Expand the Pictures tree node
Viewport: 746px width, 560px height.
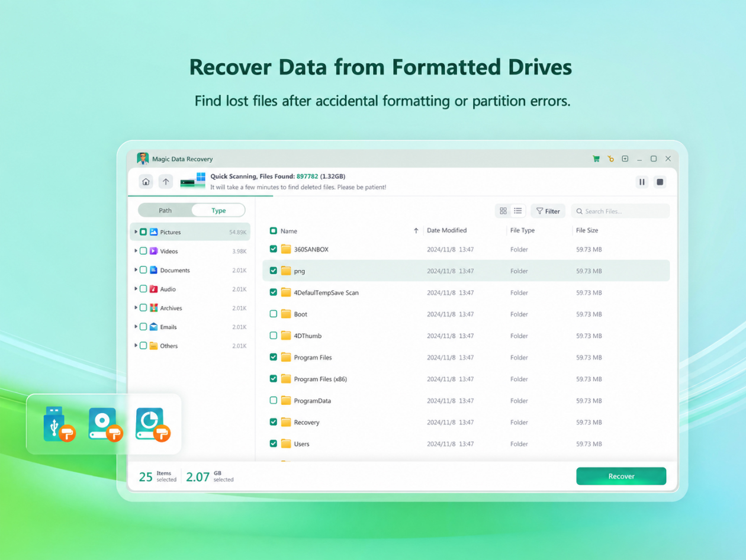pyautogui.click(x=136, y=232)
